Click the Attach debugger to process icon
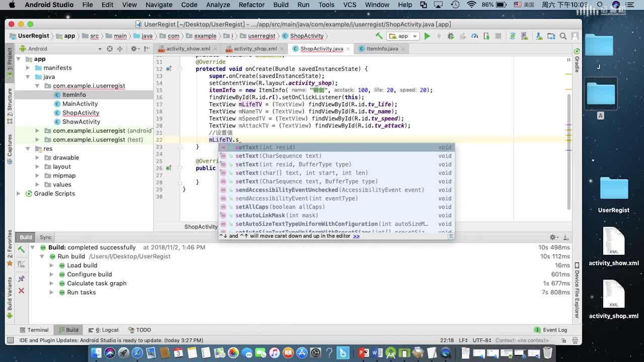Image resolution: width=644 pixels, height=362 pixels. click(x=486, y=36)
